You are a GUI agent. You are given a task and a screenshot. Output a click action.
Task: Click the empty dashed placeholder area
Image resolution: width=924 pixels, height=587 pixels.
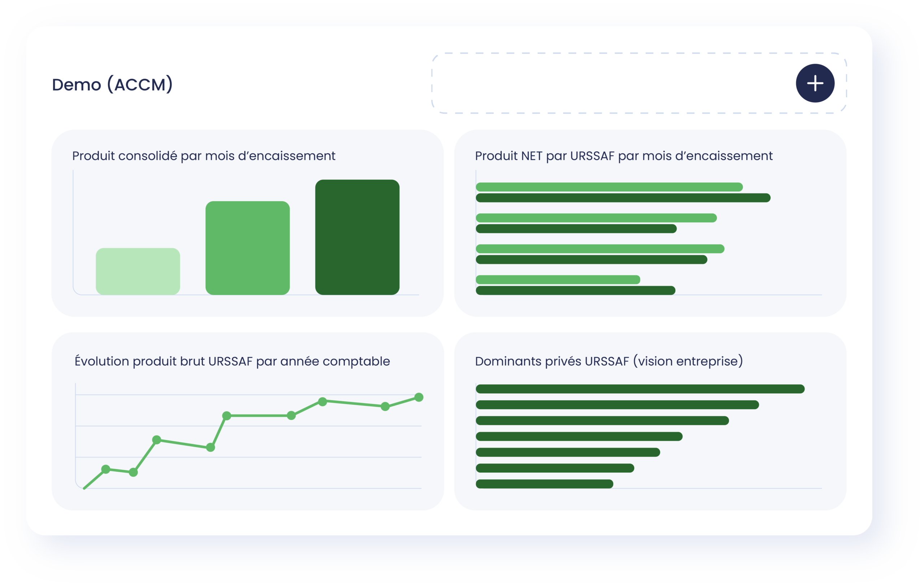pyautogui.click(x=639, y=83)
